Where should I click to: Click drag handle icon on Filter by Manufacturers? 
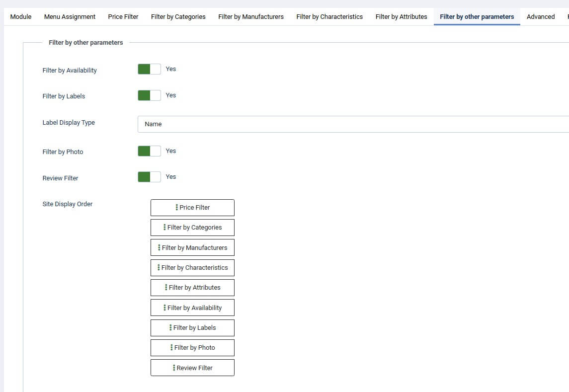coord(159,247)
